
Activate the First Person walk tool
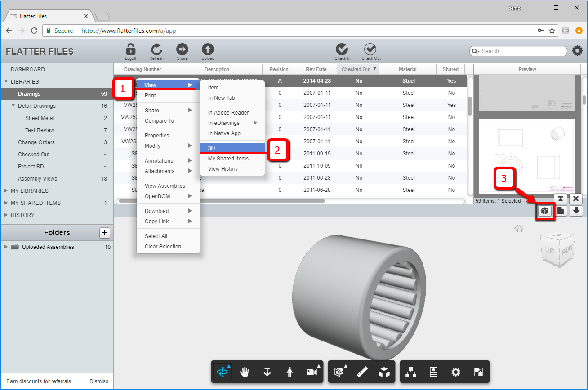[x=290, y=372]
